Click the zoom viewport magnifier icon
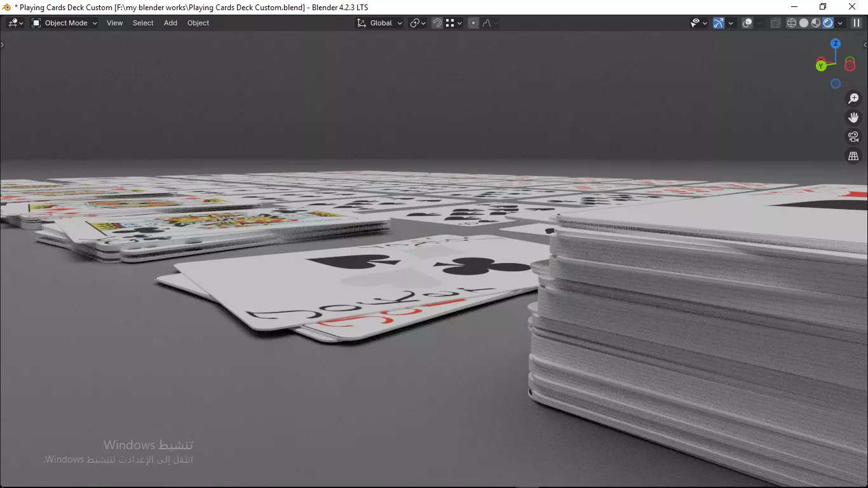The width and height of the screenshot is (868, 488). [x=853, y=98]
